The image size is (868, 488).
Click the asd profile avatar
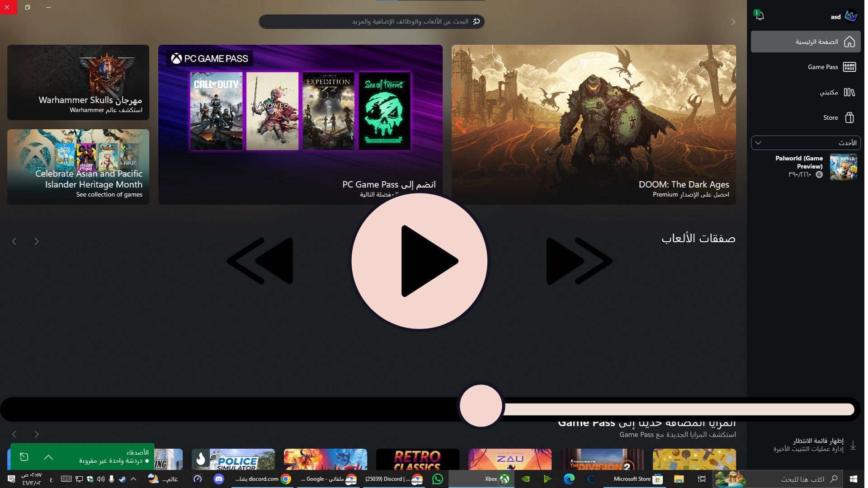point(851,16)
